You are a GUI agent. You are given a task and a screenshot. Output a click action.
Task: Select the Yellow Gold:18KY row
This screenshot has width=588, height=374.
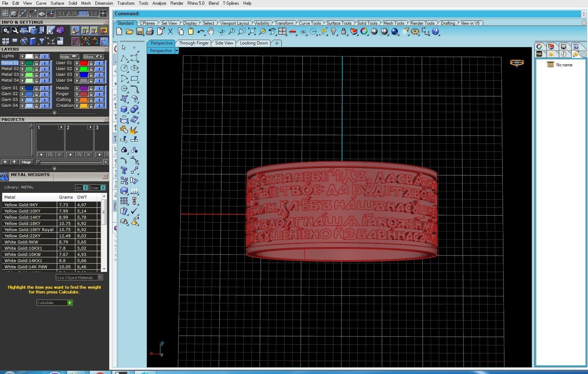coord(51,223)
